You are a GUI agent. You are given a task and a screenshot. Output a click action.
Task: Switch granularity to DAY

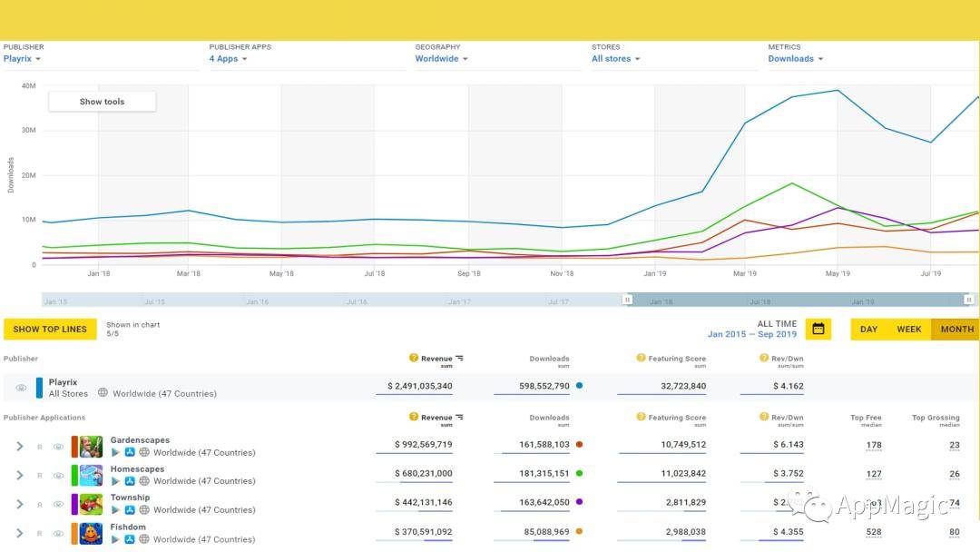[868, 330]
